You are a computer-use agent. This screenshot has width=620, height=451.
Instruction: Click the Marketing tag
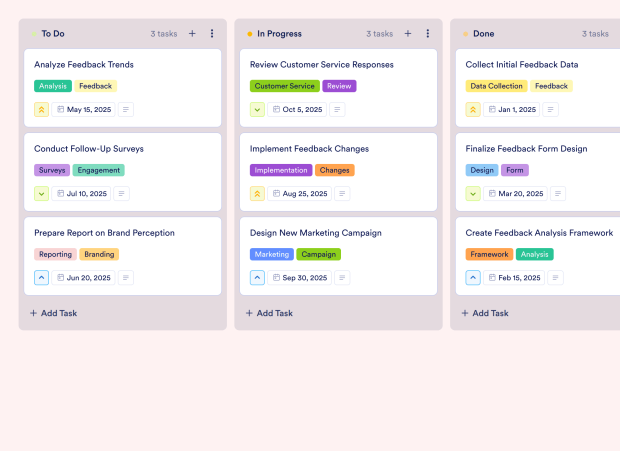click(x=272, y=255)
